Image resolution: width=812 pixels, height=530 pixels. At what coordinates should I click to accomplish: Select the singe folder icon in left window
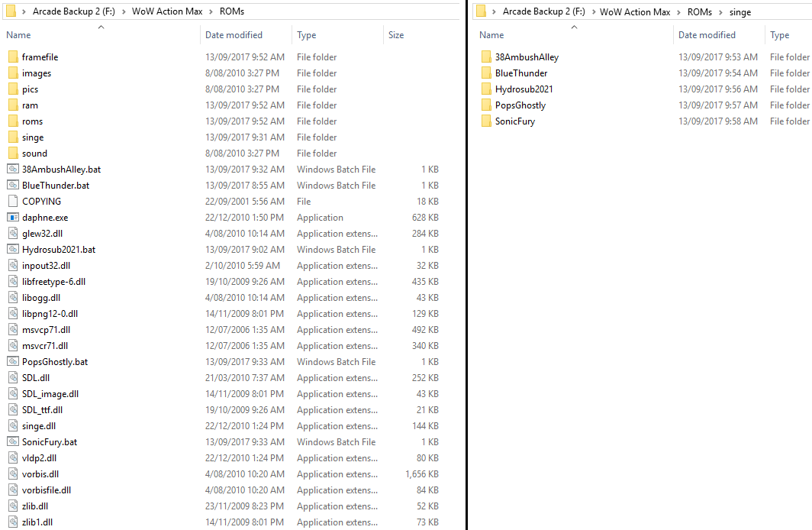13,137
